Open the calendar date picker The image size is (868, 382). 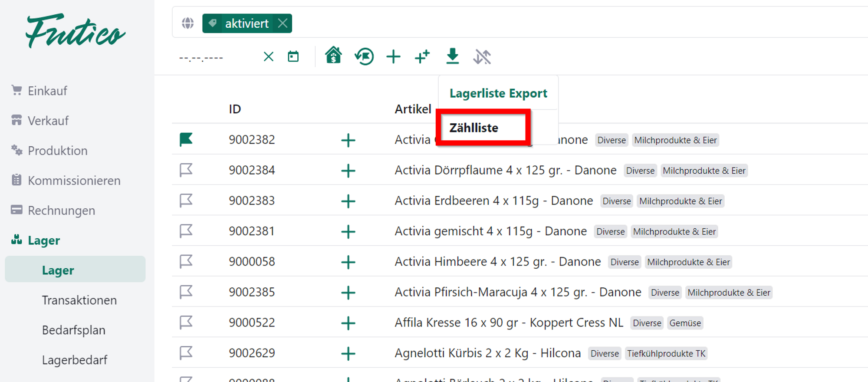tap(293, 57)
